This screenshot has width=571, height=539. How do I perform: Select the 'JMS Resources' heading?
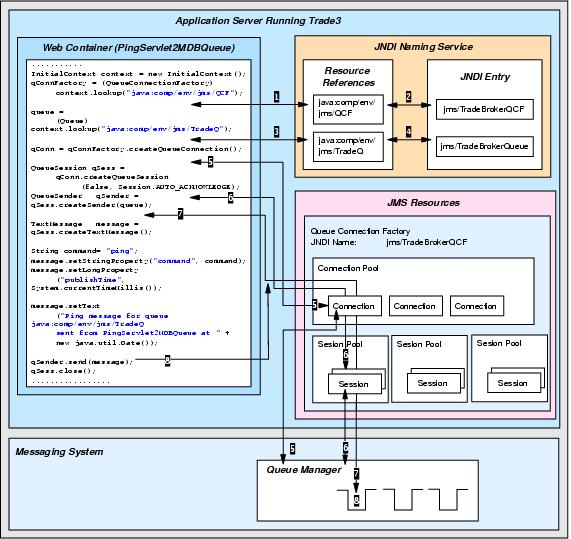(424, 202)
